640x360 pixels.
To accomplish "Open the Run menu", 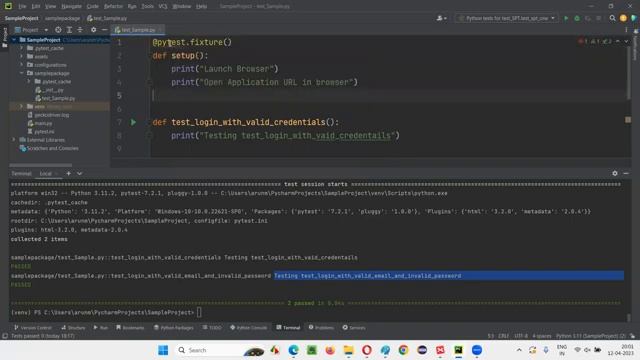I will pyautogui.click(x=132, y=6).
